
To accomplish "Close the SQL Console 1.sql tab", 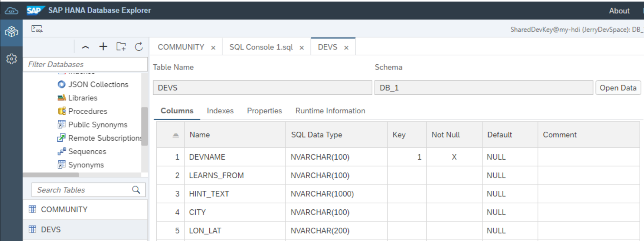I will tap(302, 48).
